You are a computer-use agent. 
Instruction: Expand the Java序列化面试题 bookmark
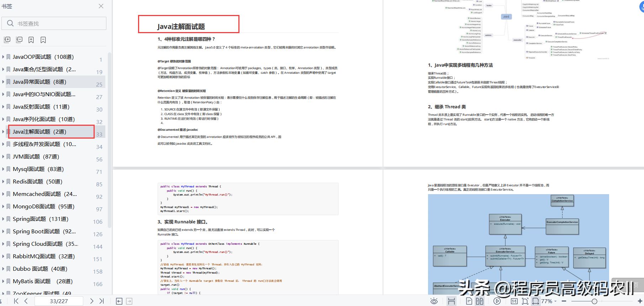3,119
